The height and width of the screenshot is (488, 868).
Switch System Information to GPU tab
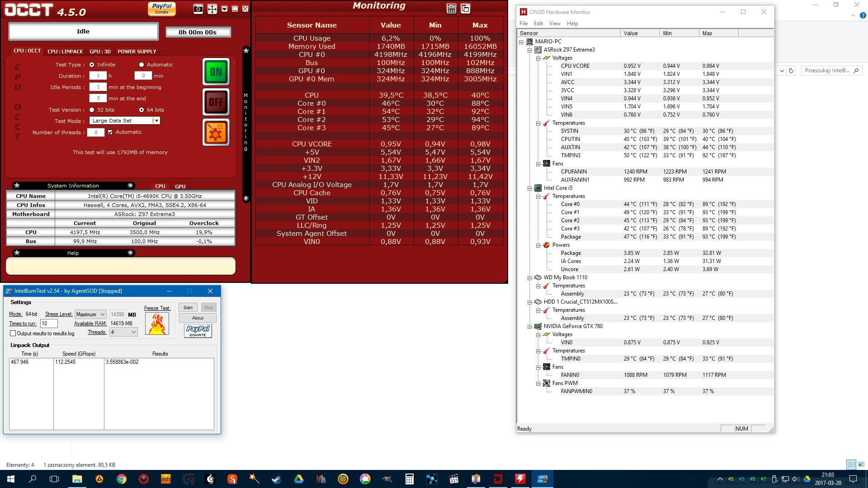point(180,186)
